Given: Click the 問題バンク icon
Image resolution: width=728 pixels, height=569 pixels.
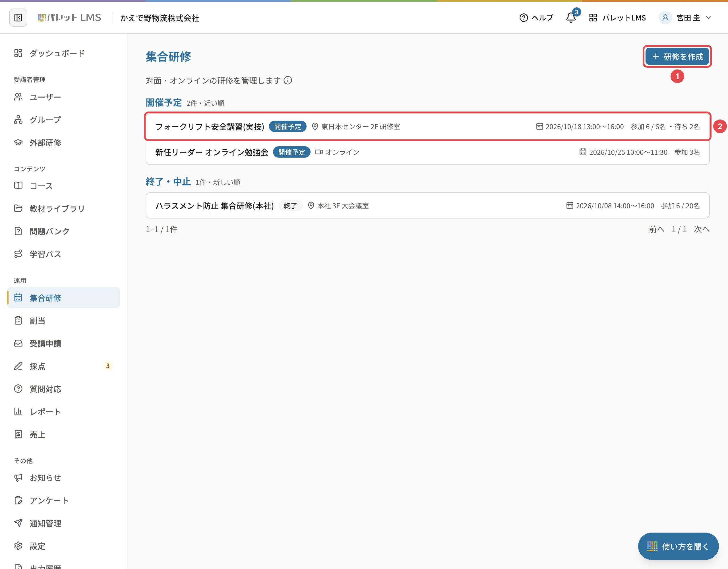Looking at the screenshot, I should pyautogui.click(x=18, y=231).
